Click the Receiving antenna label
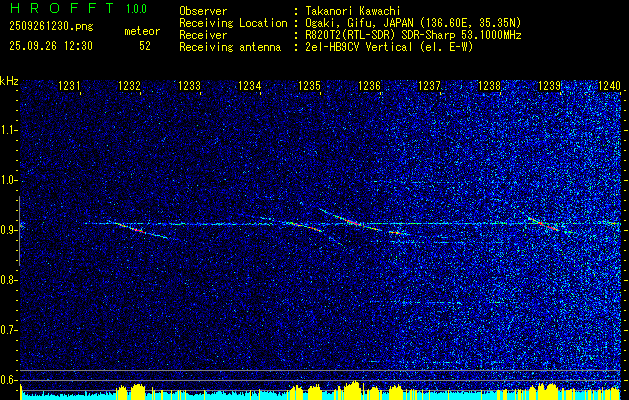 pos(230,47)
